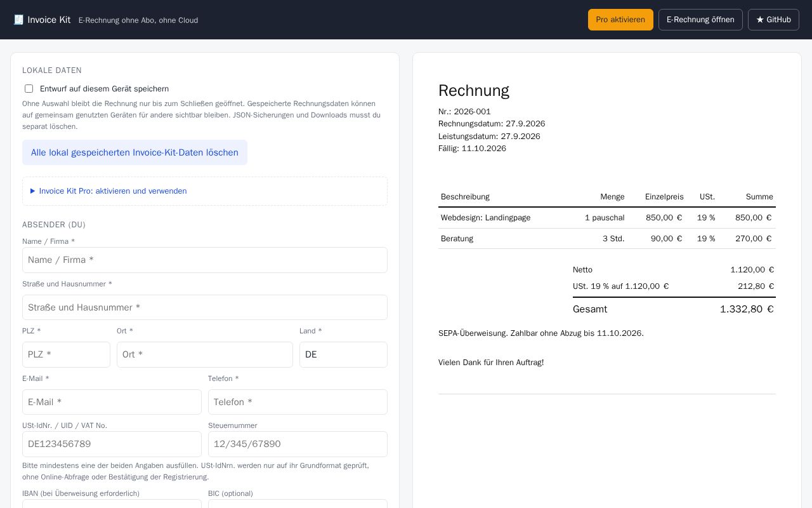Viewport: 812px width, 508px height.
Task: Click into the Ort field
Action: click(x=205, y=354)
